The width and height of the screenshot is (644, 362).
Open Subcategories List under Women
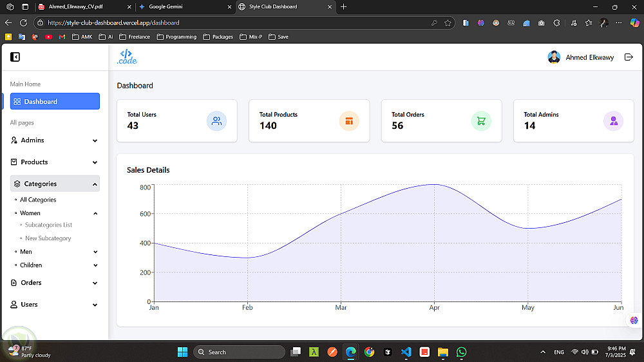[x=48, y=225]
